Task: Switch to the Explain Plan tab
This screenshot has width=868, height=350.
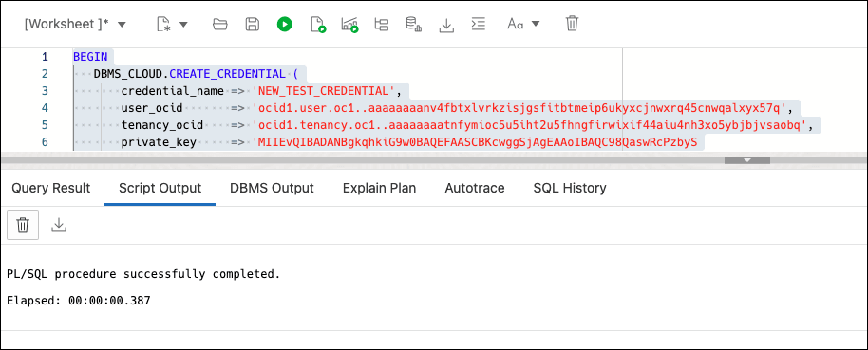Action: (x=379, y=188)
